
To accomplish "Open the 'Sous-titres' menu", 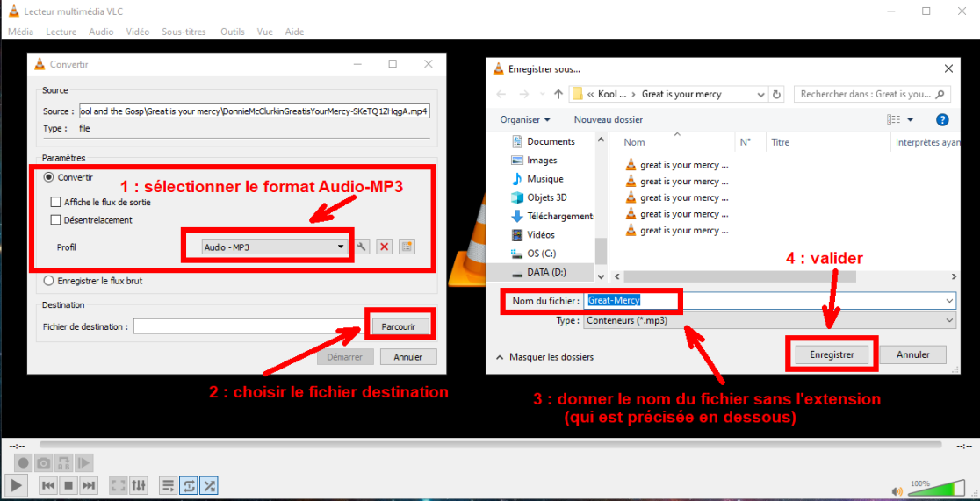I will pos(184,32).
